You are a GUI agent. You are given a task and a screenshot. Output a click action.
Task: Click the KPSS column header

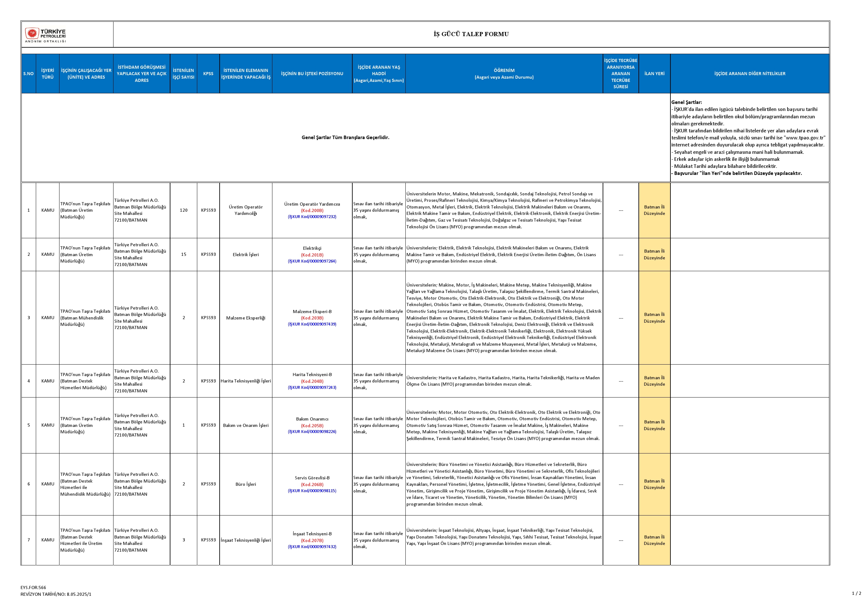click(208, 74)
